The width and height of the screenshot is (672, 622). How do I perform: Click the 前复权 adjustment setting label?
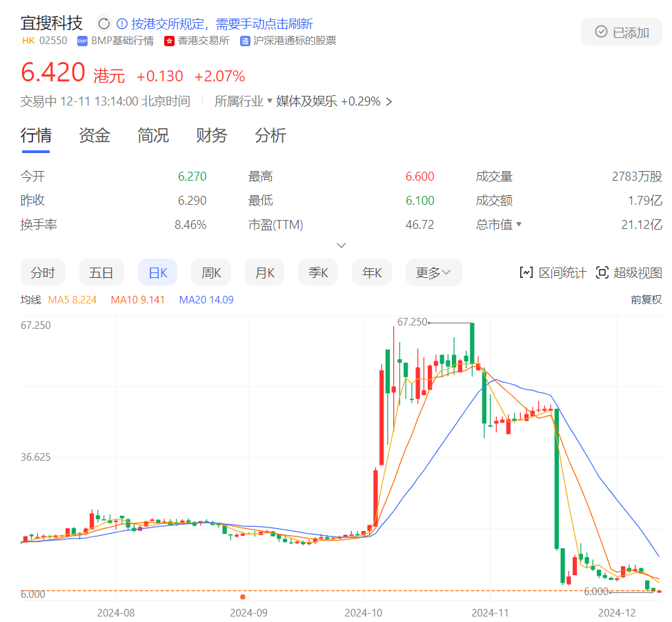tap(646, 299)
